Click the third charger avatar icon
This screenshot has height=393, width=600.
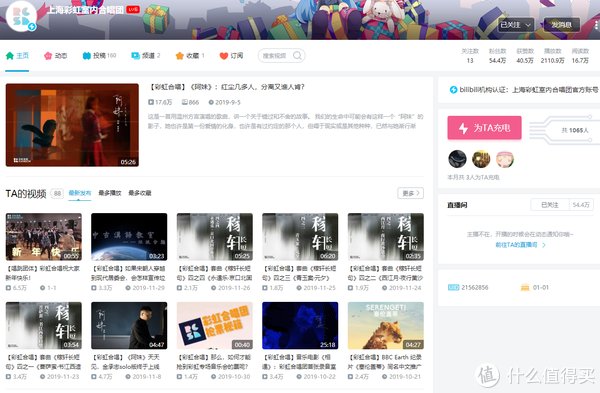(x=505, y=159)
